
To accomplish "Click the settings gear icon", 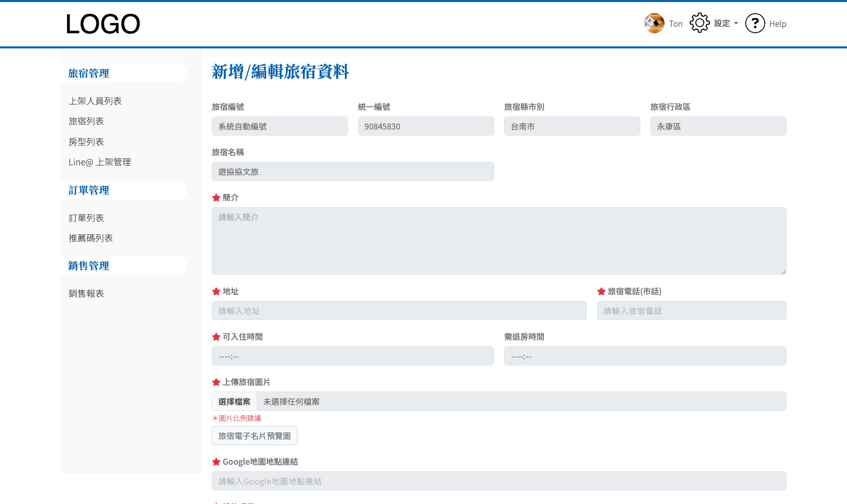I will tap(699, 23).
